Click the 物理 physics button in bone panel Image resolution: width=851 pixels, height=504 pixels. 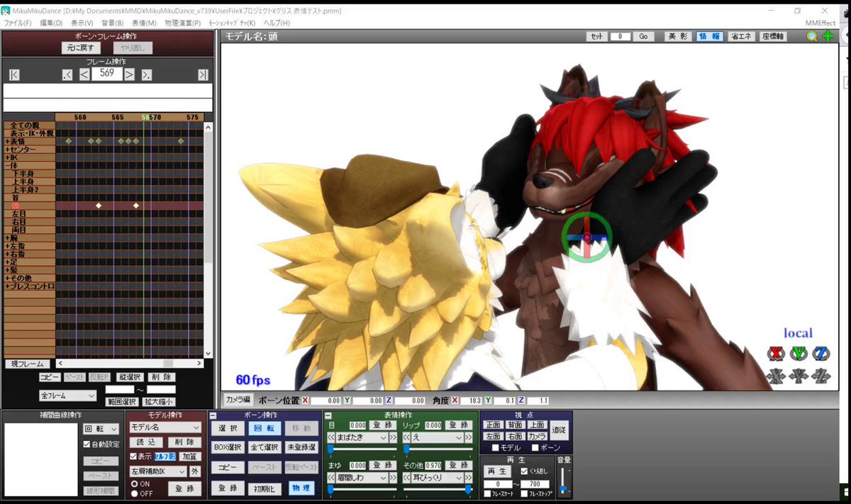click(x=301, y=488)
